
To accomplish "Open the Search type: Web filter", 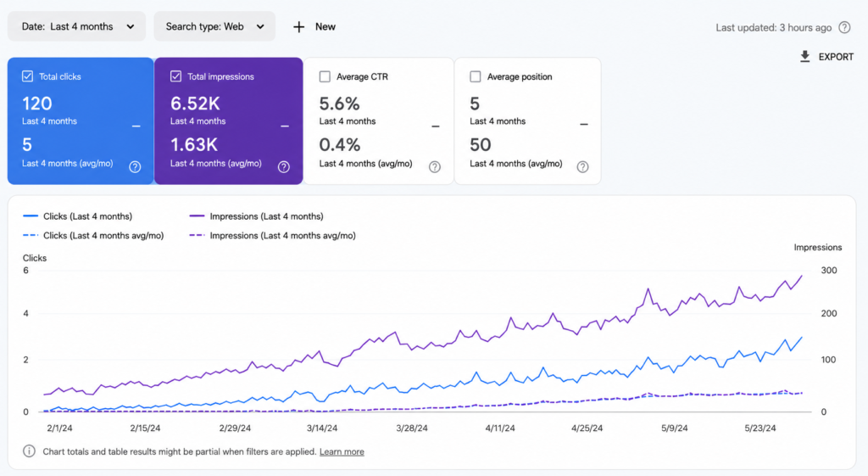I will [214, 26].
